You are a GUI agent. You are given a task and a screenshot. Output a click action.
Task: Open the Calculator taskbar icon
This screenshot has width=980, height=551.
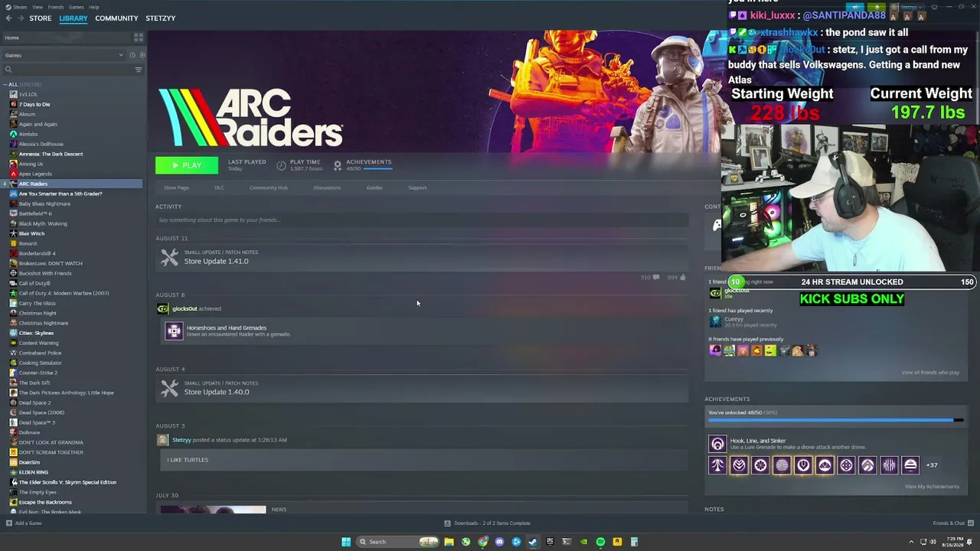634,542
